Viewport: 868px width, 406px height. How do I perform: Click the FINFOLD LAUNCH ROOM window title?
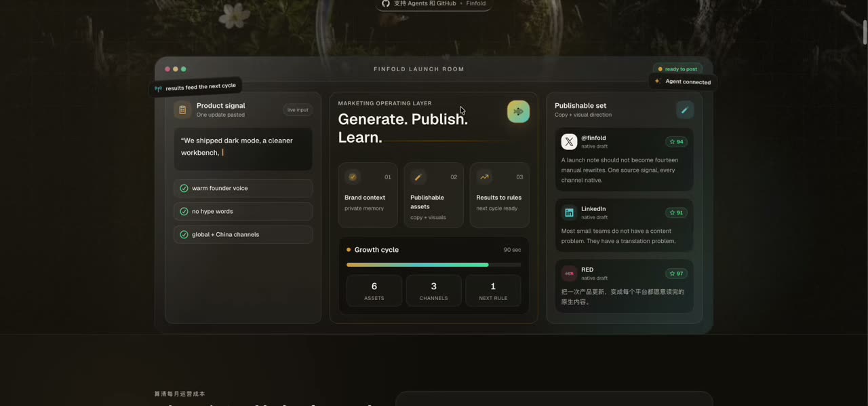coord(419,69)
